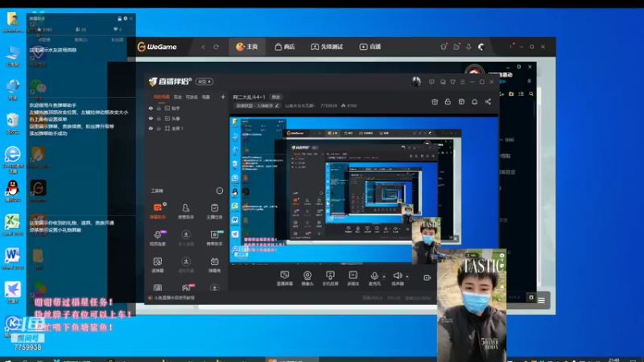
Task: Click the search icon in right-hand chat panel
Action: pyautogui.click(x=531, y=93)
